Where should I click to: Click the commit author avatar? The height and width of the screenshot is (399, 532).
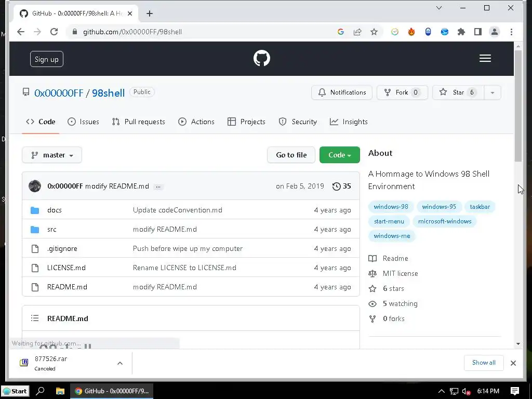(x=35, y=186)
